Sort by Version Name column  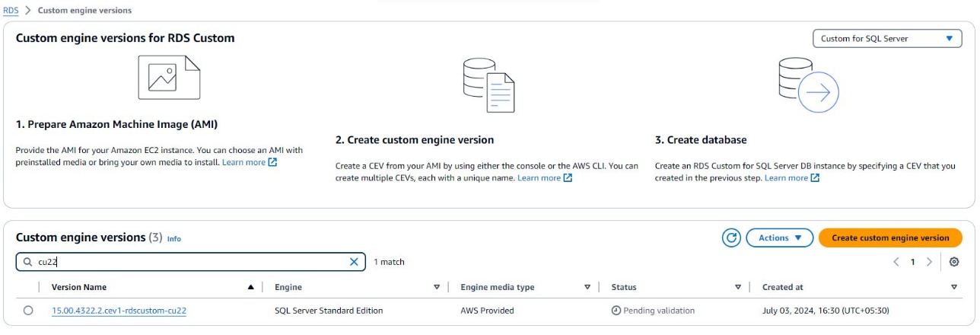79,287
